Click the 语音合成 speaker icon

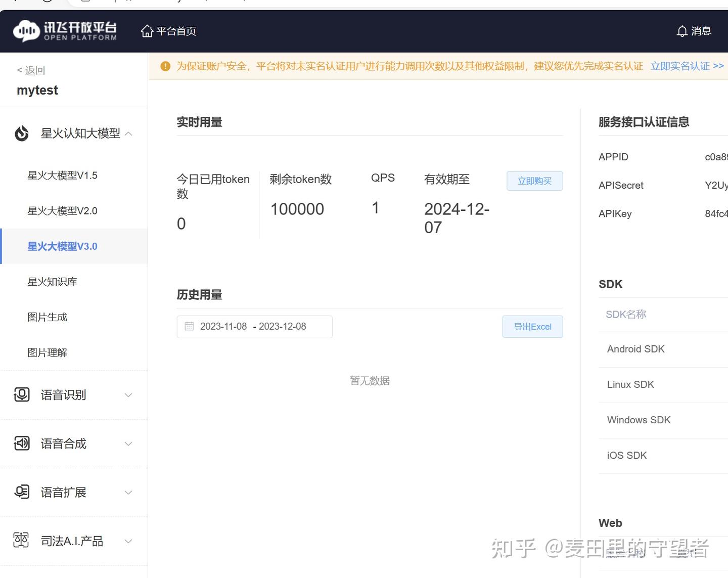tap(21, 443)
